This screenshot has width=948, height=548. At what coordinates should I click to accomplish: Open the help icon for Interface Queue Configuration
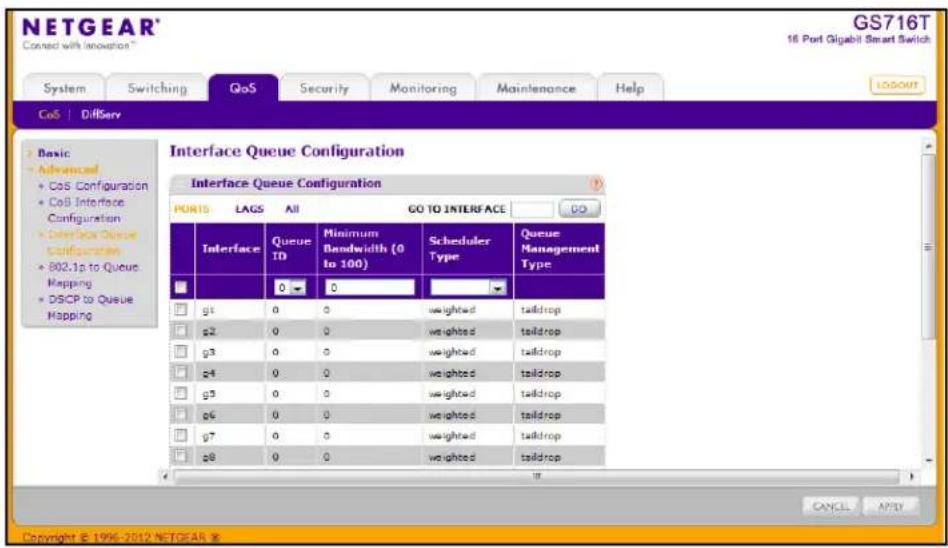tap(596, 183)
